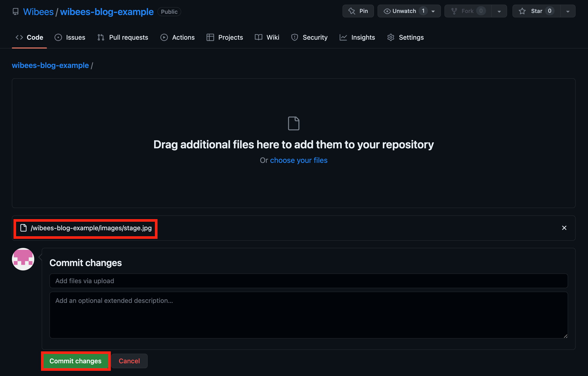Click the Pin repository button

[358, 11]
